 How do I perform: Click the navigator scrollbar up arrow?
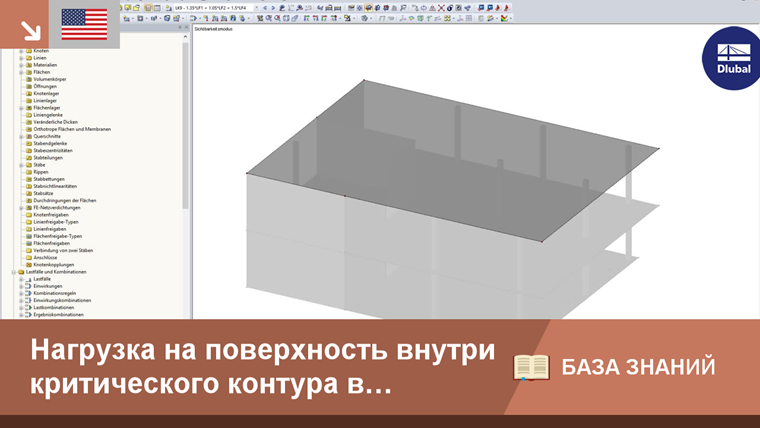click(186, 37)
